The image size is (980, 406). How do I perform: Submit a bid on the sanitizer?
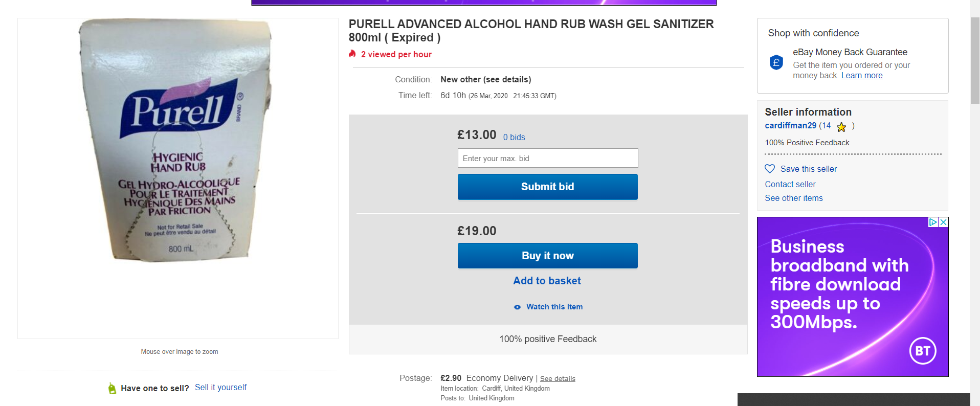(x=547, y=187)
